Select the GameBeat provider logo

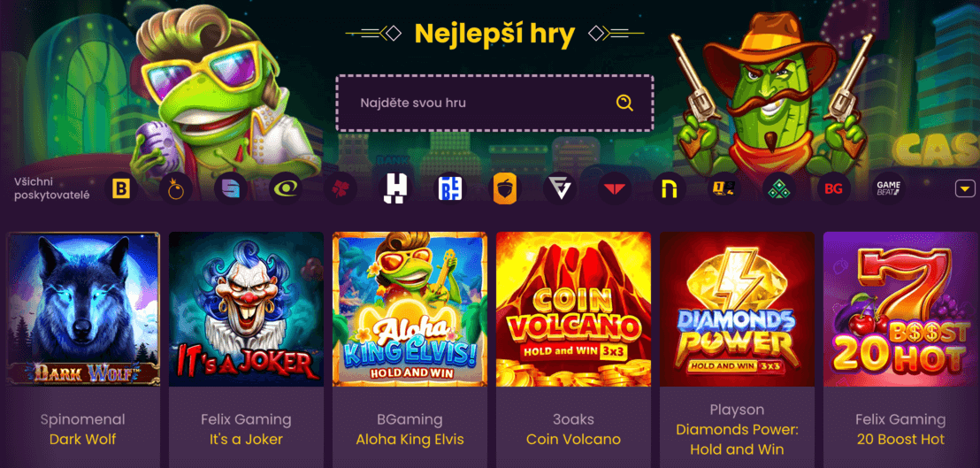888,188
